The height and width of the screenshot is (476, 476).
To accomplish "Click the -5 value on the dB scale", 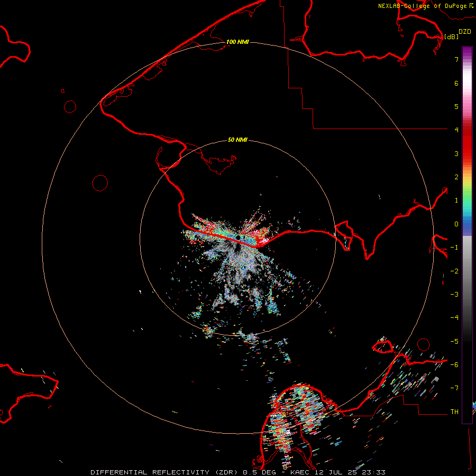I will (454, 342).
